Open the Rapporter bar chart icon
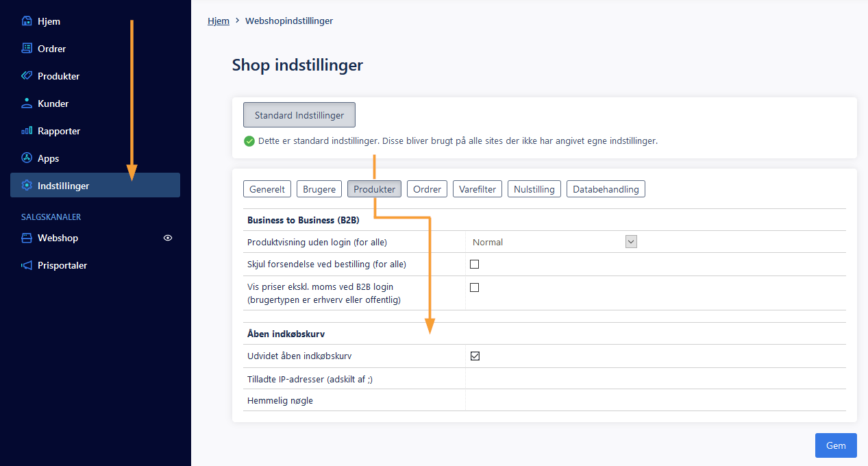Image resolution: width=868 pixels, height=466 pixels. tap(27, 131)
